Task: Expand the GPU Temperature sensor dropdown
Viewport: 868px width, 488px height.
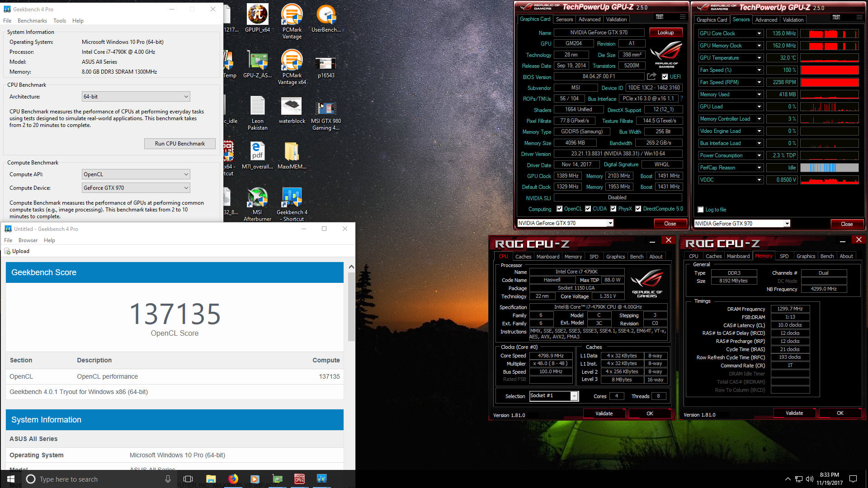Action: pos(759,58)
